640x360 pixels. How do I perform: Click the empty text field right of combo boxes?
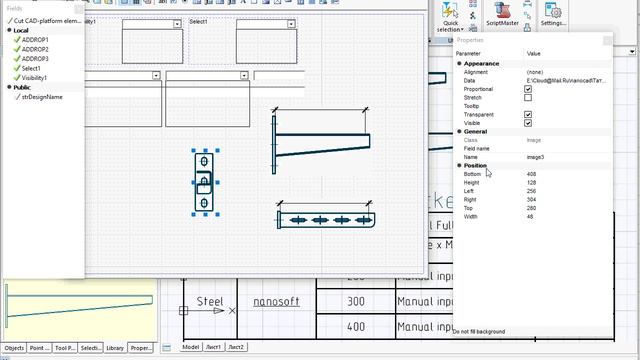coord(279,76)
